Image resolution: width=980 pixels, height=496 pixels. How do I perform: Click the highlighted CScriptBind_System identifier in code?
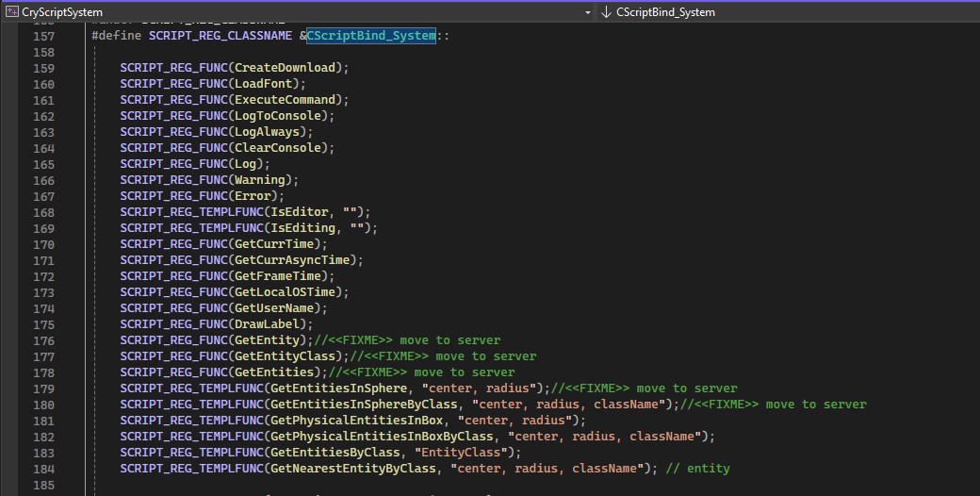pyautogui.click(x=371, y=36)
